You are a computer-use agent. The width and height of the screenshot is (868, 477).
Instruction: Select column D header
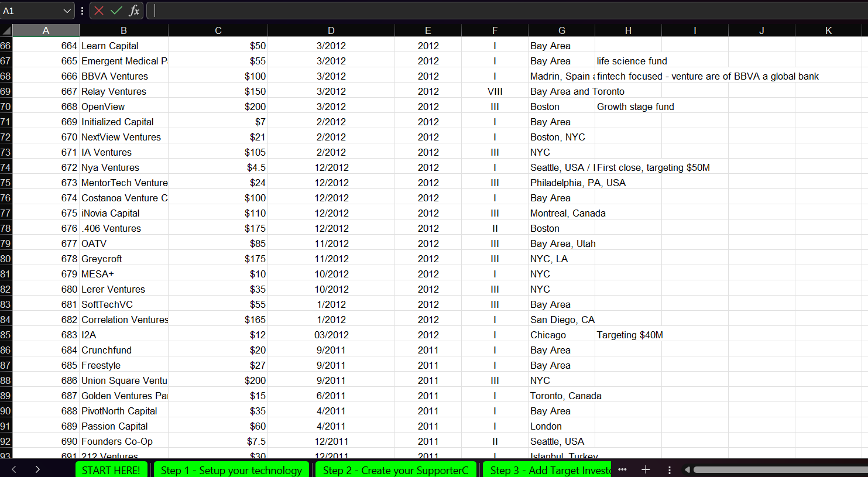coord(331,30)
